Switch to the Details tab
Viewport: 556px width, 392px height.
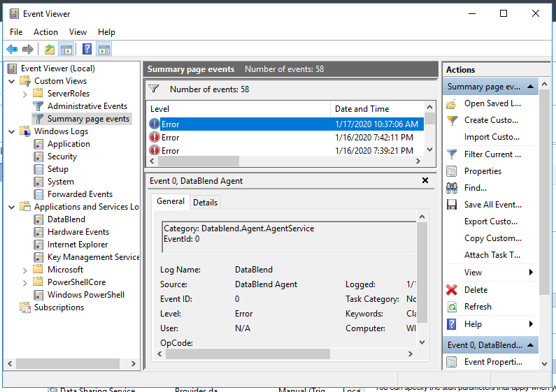[x=206, y=203]
